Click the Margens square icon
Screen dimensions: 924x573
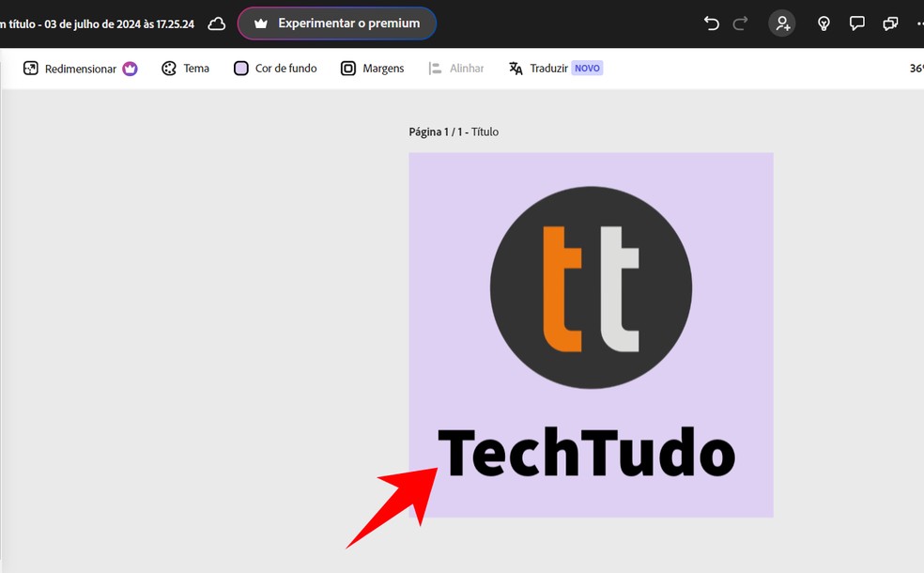348,69
